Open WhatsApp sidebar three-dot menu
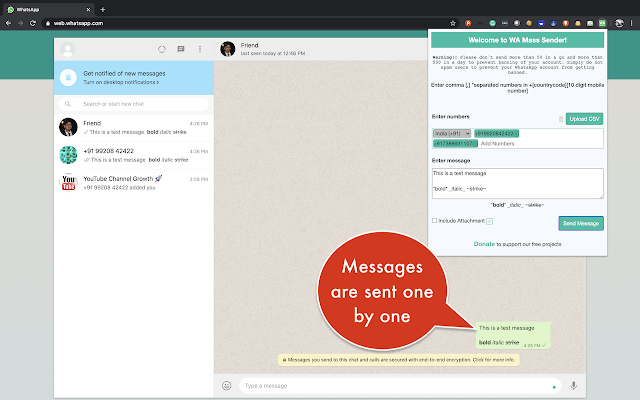 click(x=200, y=49)
